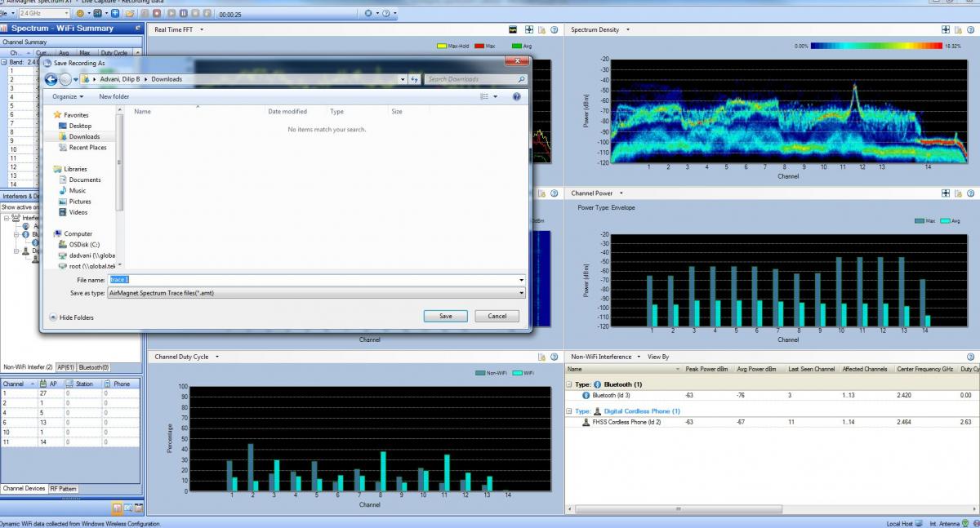
Task: Switch to the AP(61) tab
Action: pyautogui.click(x=65, y=367)
